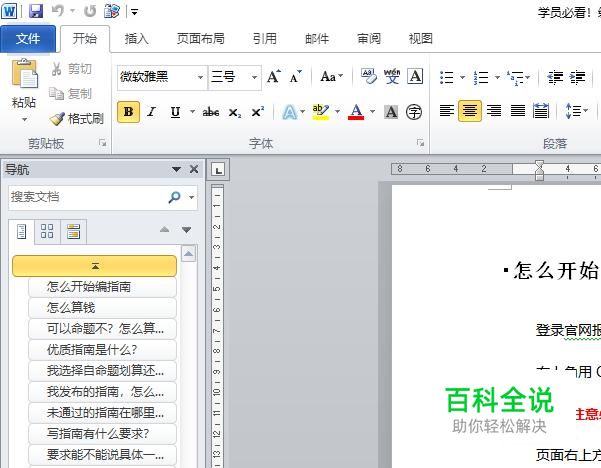Switch to the Home (开始) tab

coord(85,38)
